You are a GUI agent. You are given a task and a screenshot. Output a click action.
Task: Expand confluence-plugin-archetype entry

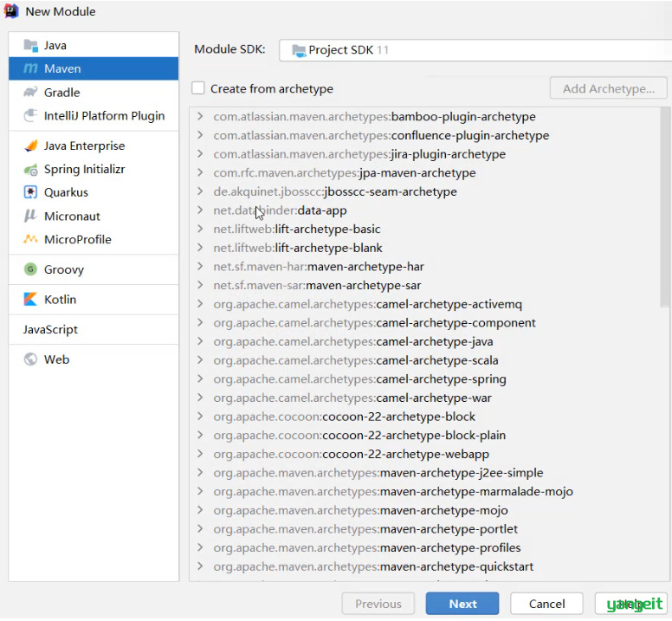[x=200, y=135]
